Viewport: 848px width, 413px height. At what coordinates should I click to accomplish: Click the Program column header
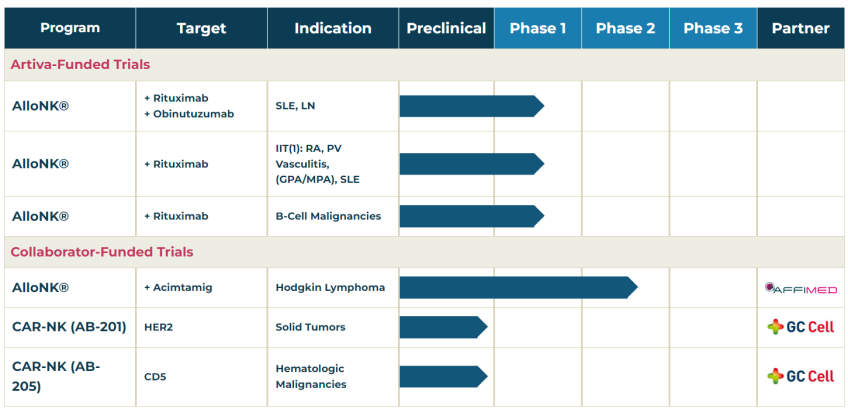point(70,28)
